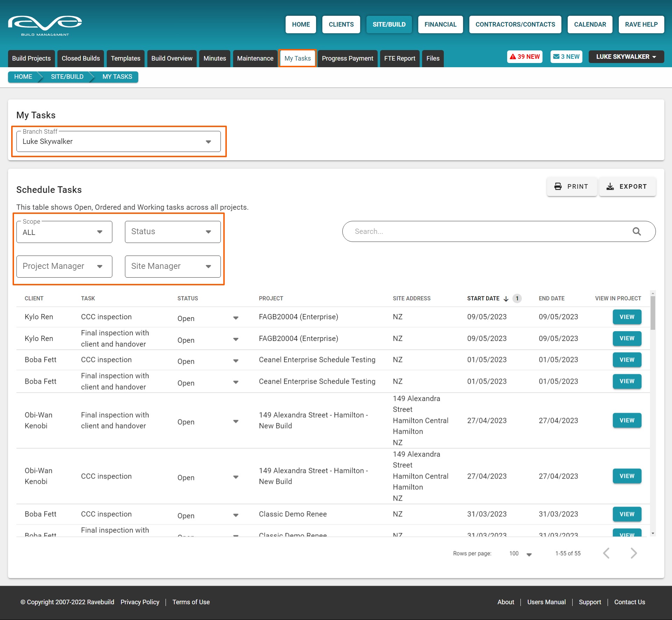This screenshot has width=672, height=620.
Task: Open the FINANCIAL main menu
Action: (x=440, y=25)
